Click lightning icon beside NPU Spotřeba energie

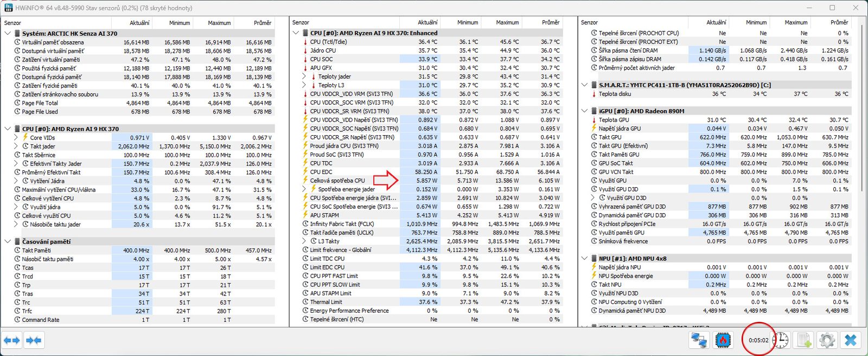(x=594, y=276)
